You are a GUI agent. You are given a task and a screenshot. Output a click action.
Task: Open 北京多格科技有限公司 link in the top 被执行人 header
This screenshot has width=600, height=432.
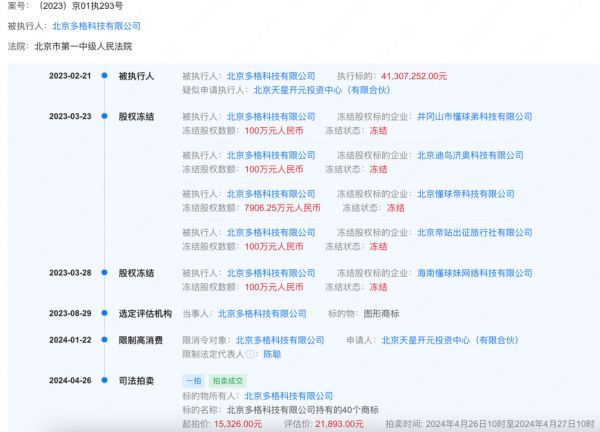click(x=96, y=26)
